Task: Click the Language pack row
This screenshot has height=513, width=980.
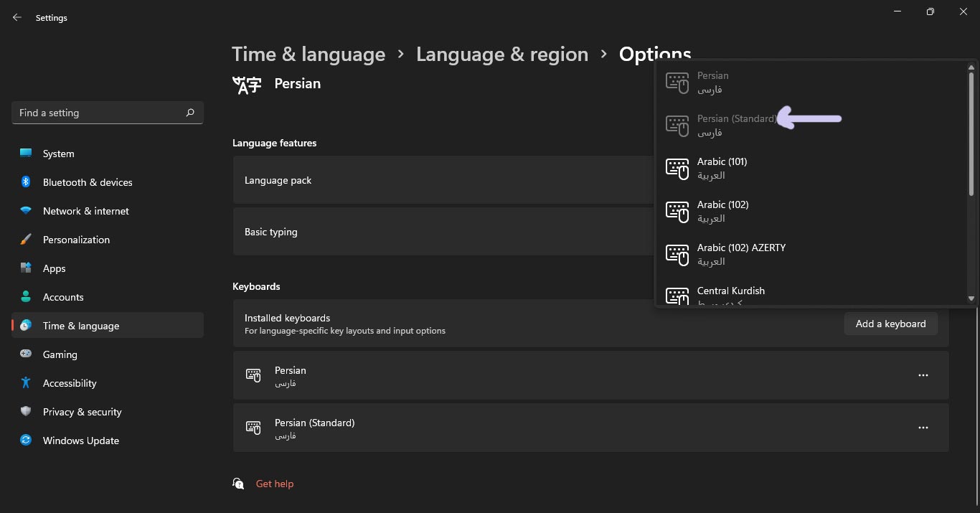Action: [x=443, y=180]
